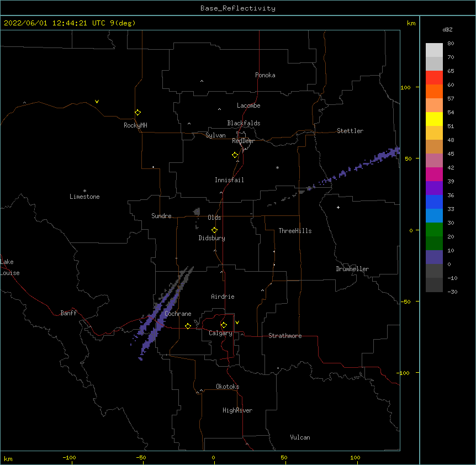Click the gray echo patch northwest of Olds
Image resolution: width=476 pixels, height=465 pixels.
197,212
